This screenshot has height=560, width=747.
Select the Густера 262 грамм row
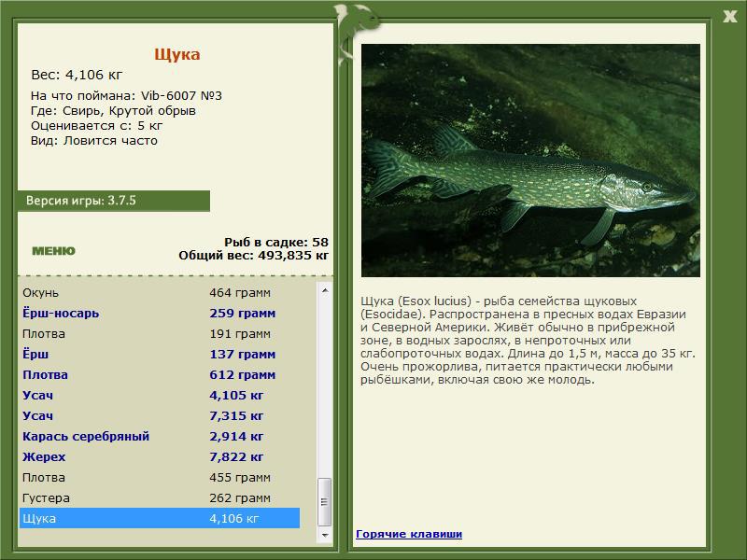(160, 497)
